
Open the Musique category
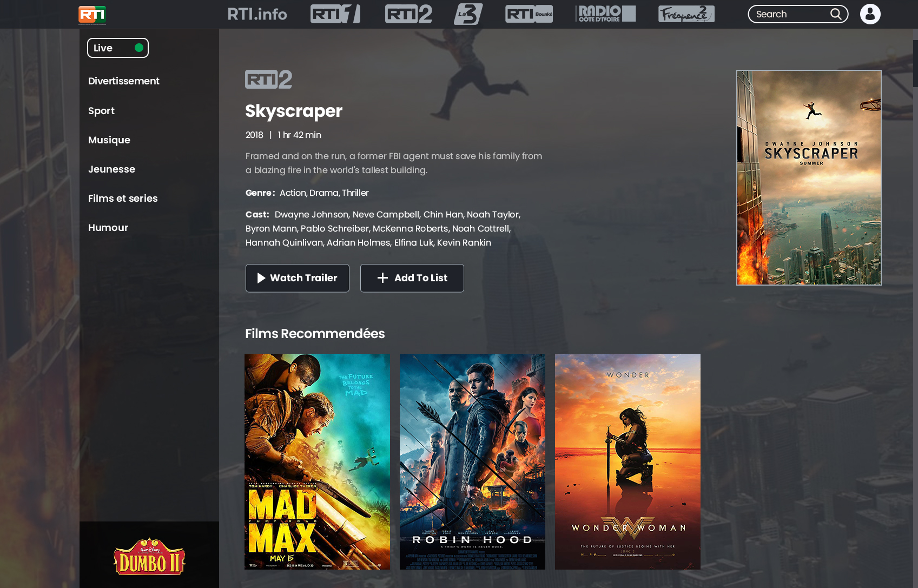[109, 140]
